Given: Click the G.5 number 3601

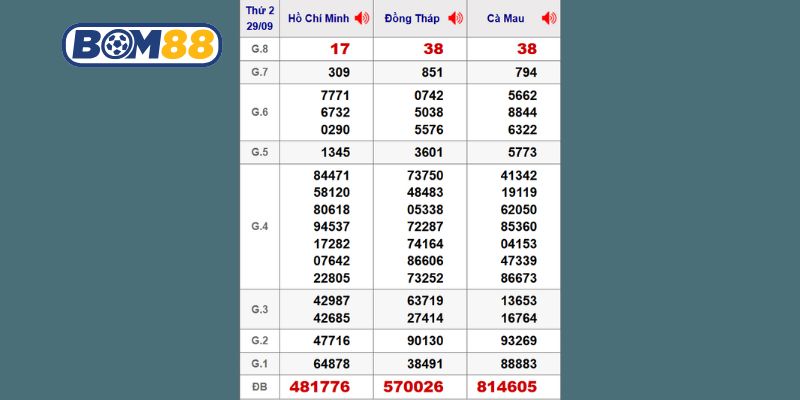Looking at the screenshot, I should [x=429, y=152].
